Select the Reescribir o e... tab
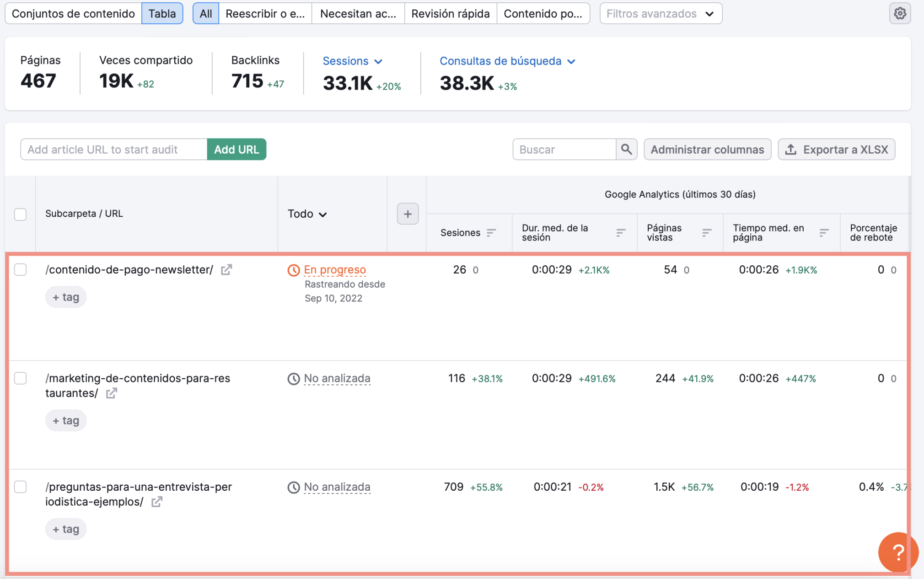Viewport: 924px width, 579px height. (265, 13)
